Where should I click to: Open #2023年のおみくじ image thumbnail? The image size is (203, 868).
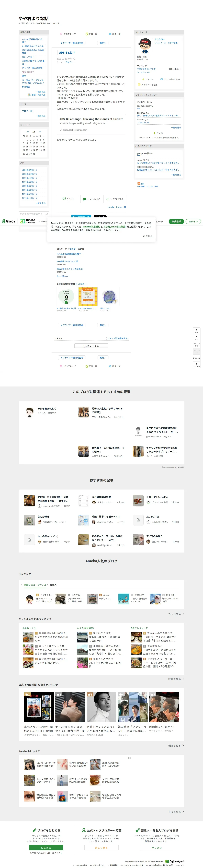point(88,297)
